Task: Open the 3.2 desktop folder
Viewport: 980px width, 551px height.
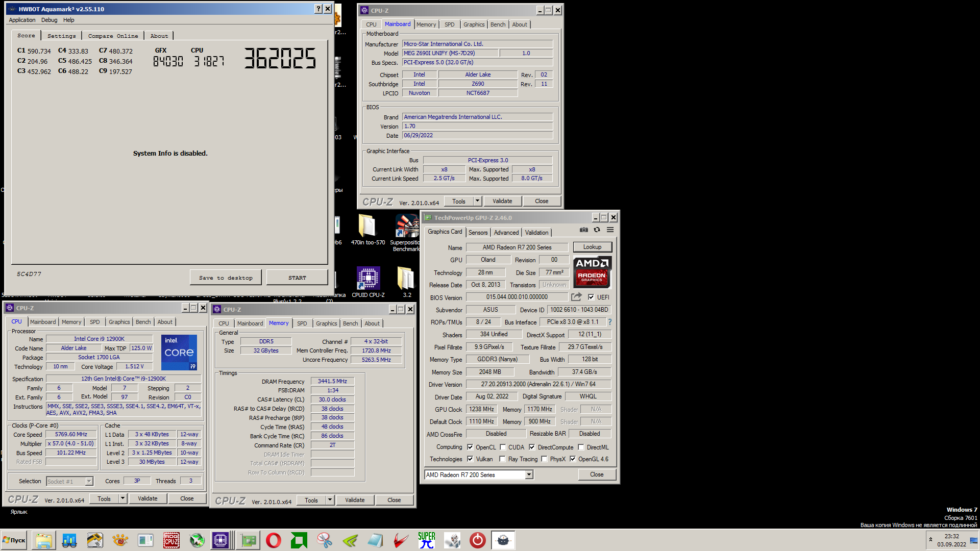Action: click(407, 282)
